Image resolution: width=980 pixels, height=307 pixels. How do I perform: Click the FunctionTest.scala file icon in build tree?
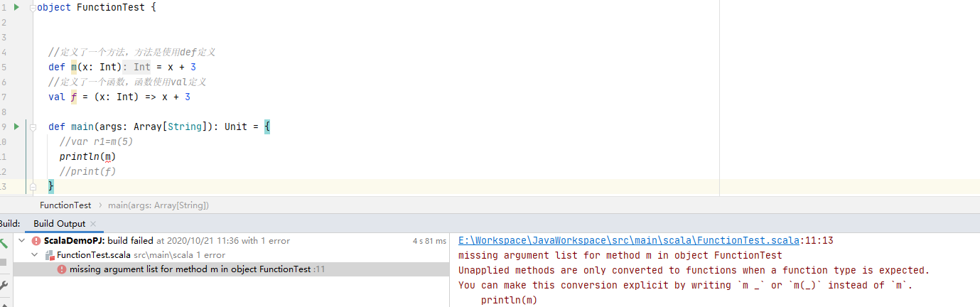point(50,255)
